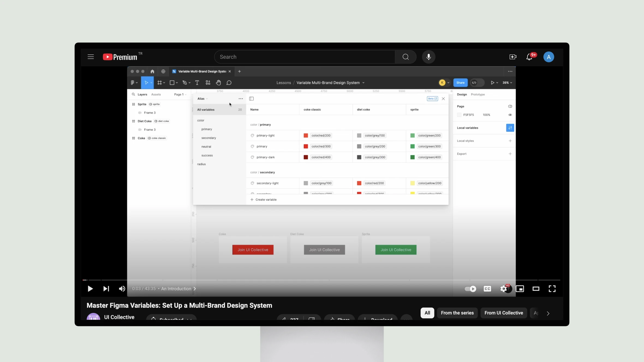Open Local variables settings icon
The height and width of the screenshot is (362, 644).
point(510,128)
